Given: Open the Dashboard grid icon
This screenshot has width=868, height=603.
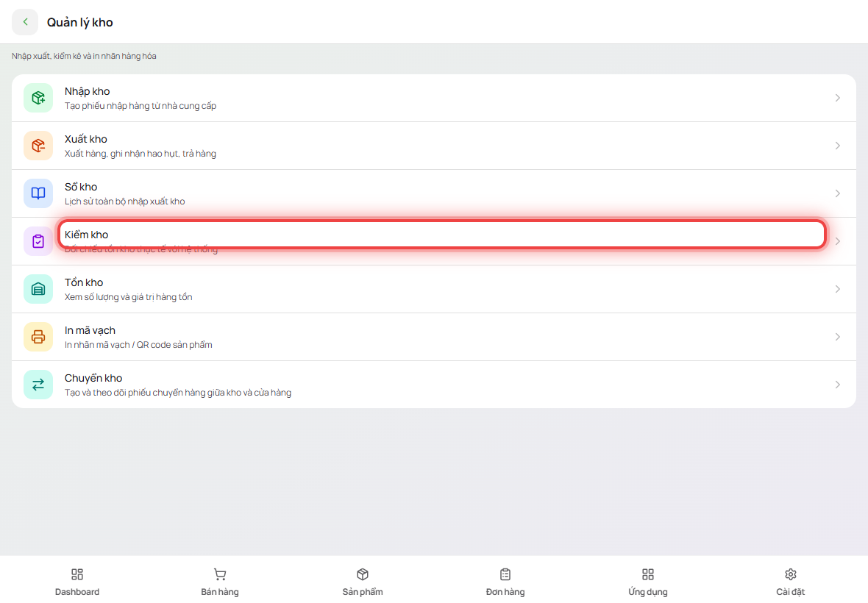Looking at the screenshot, I should pos(77,574).
